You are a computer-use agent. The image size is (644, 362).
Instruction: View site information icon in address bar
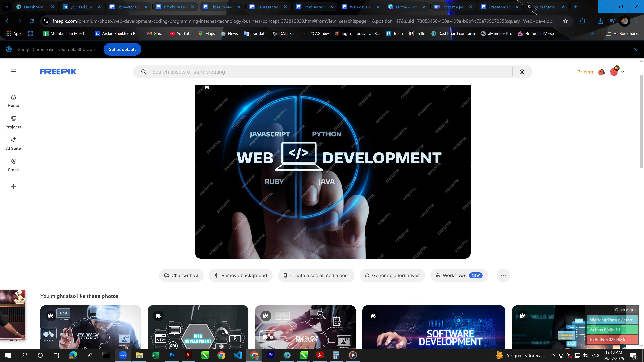pyautogui.click(x=46, y=21)
